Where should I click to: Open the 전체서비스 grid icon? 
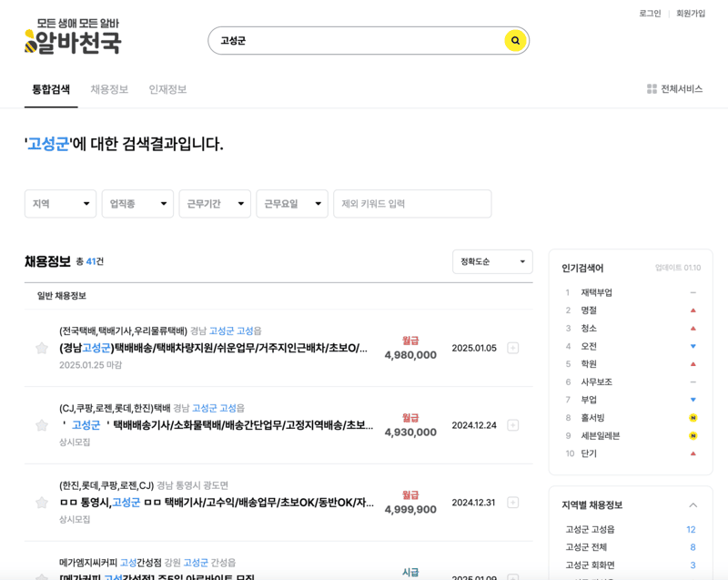pyautogui.click(x=652, y=87)
